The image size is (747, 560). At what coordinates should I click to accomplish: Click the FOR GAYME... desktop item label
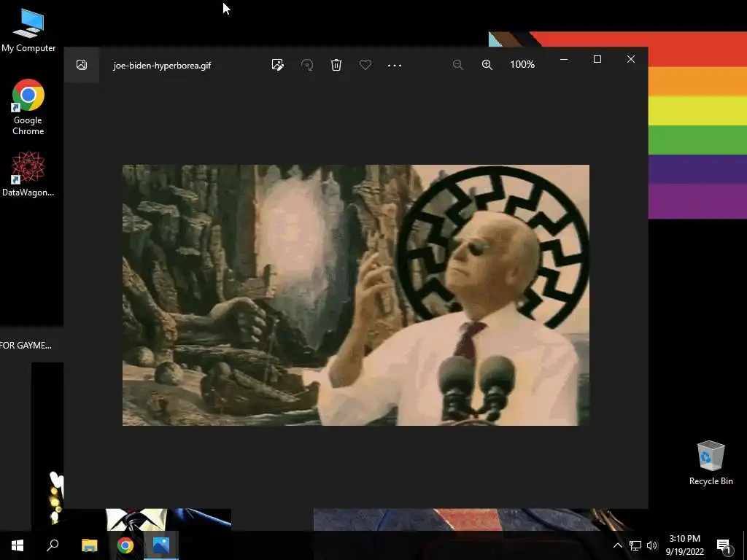click(x=26, y=345)
